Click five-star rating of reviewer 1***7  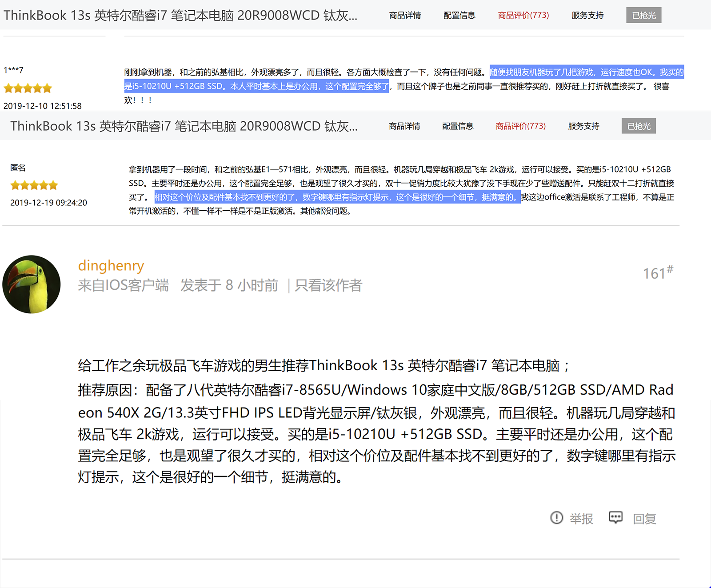coord(28,88)
